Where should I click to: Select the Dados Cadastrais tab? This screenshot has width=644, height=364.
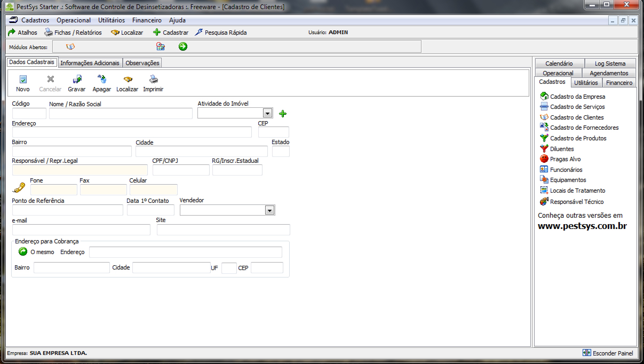tap(32, 62)
